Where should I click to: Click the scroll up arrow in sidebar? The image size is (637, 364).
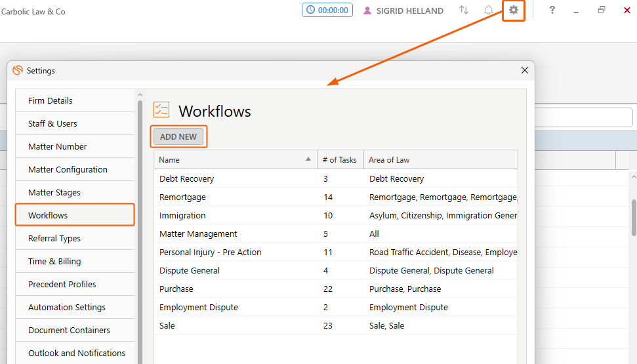(140, 94)
